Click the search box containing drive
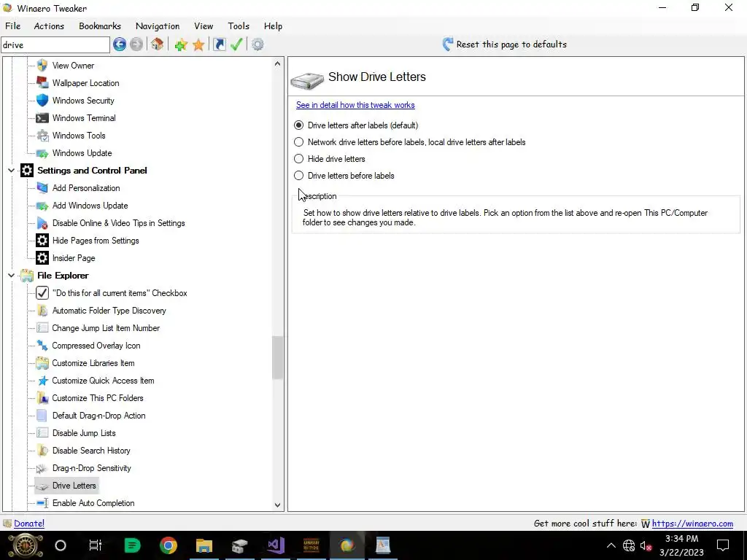747x560 pixels. 55,45
